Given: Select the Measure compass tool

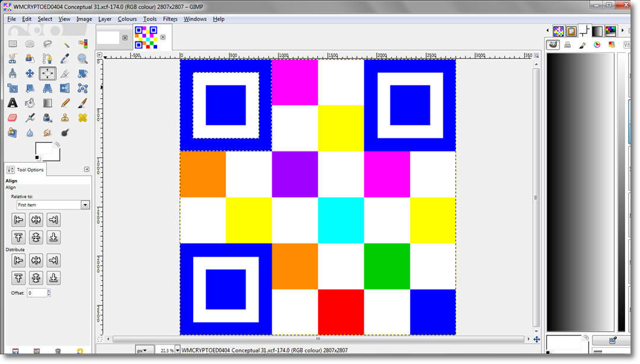Looking at the screenshot, I should pos(12,73).
